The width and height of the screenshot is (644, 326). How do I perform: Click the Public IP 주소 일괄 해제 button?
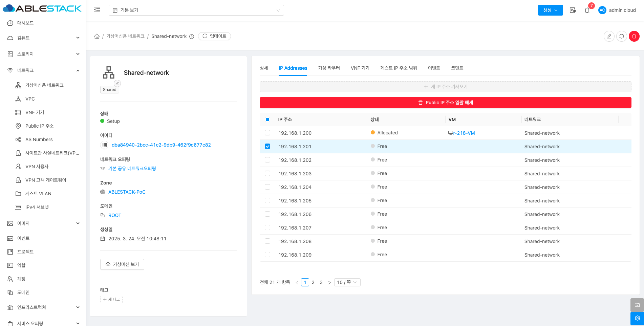click(x=445, y=103)
